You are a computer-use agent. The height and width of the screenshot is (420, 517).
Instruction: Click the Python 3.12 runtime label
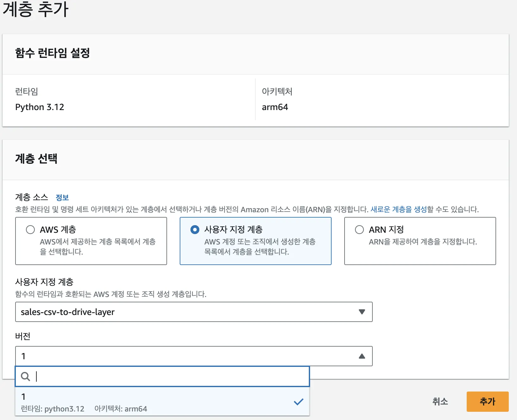coord(40,107)
